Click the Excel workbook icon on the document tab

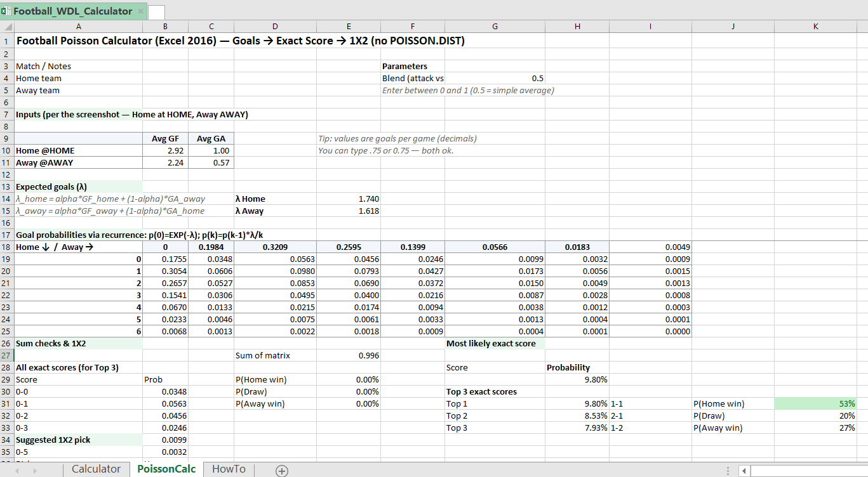pyautogui.click(x=6, y=11)
